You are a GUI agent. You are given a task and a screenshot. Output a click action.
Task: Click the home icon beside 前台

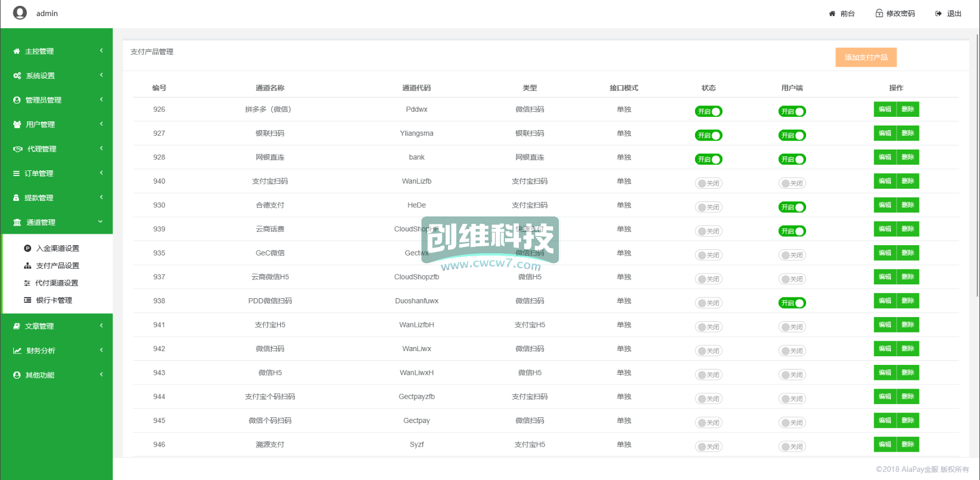(x=832, y=14)
